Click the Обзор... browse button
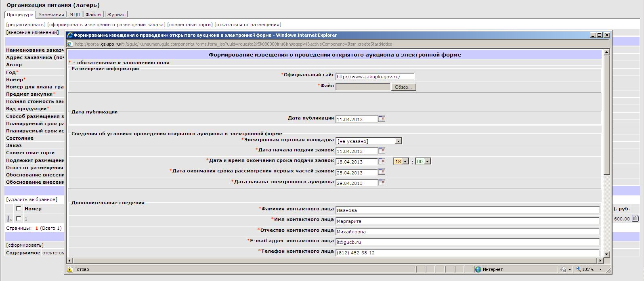The image size is (644, 281). 403,87
